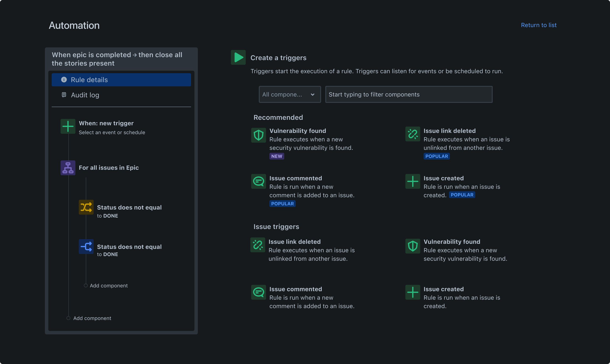Click Return to list link
Viewport: 610px width, 364px height.
pos(539,25)
